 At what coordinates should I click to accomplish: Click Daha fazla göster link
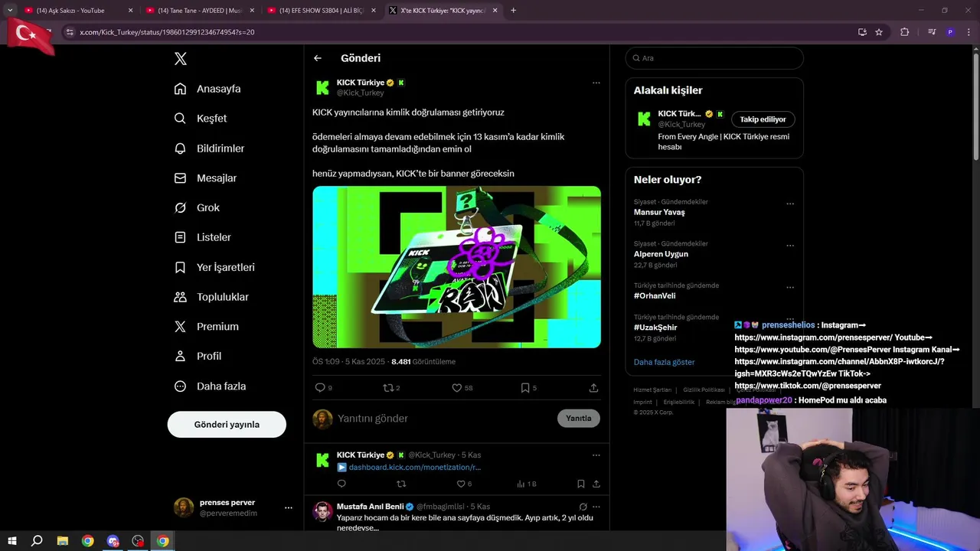(x=665, y=362)
